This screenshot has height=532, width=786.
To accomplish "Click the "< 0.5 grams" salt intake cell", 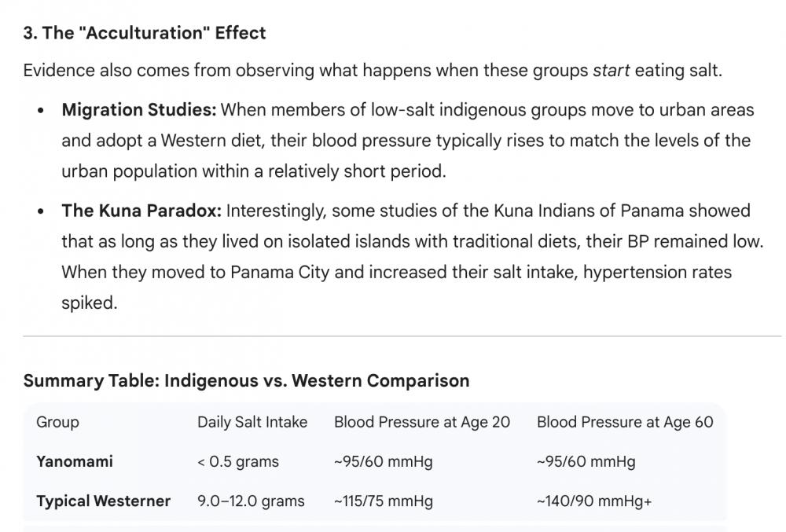I will [238, 461].
